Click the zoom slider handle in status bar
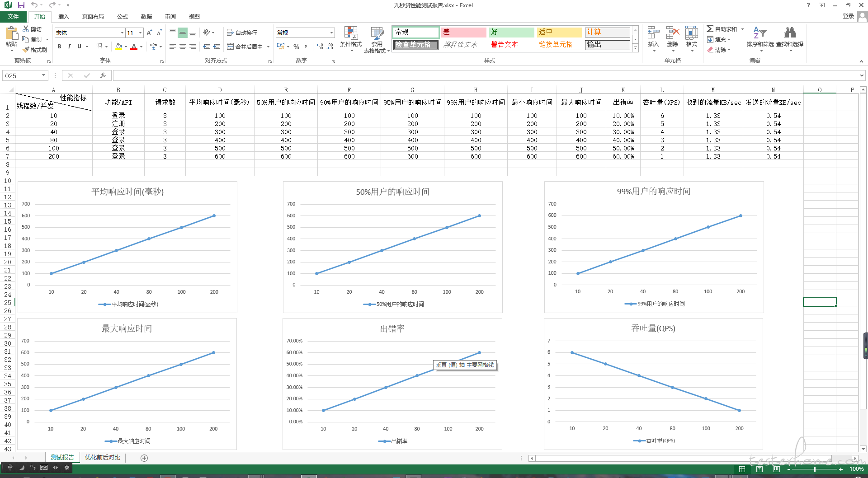Screen dimensions: 868x478 pos(814,469)
